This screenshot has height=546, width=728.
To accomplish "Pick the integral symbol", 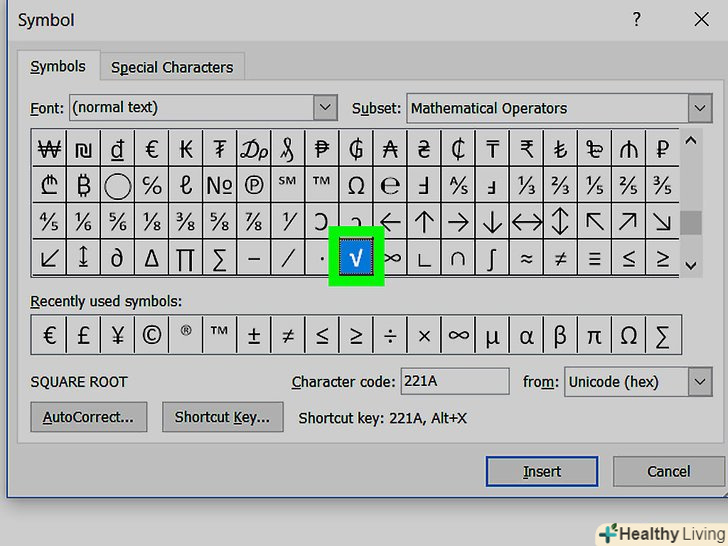I will coord(492,257).
